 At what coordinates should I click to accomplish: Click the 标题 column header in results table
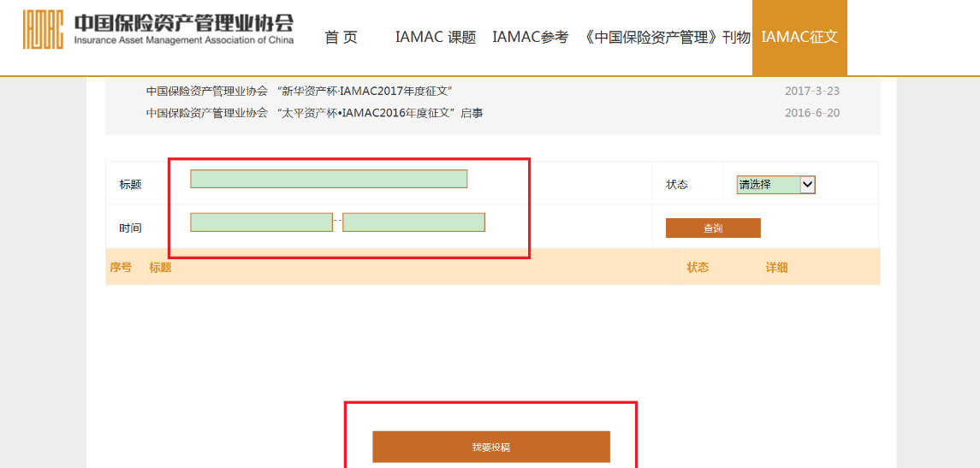tap(160, 268)
